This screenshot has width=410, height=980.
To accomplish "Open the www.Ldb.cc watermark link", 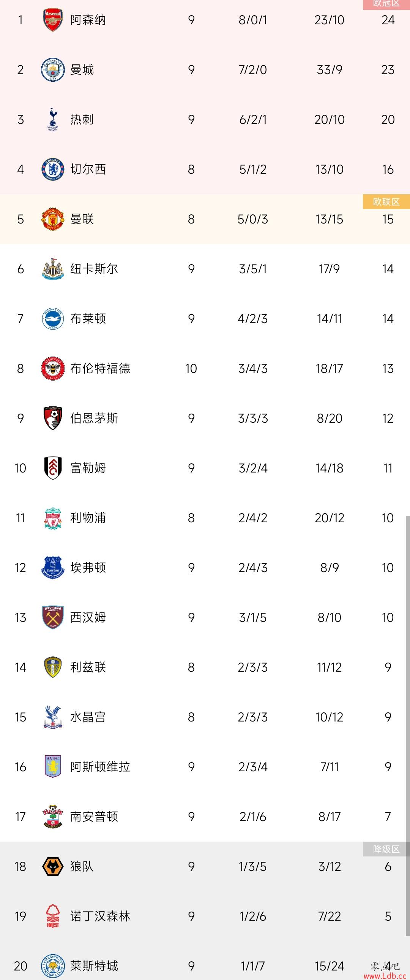I will click(x=385, y=976).
